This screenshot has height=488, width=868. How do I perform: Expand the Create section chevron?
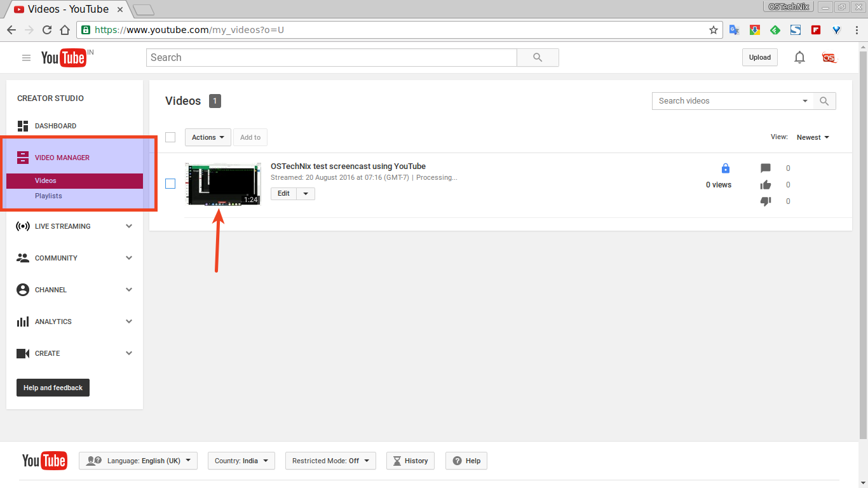click(x=129, y=353)
